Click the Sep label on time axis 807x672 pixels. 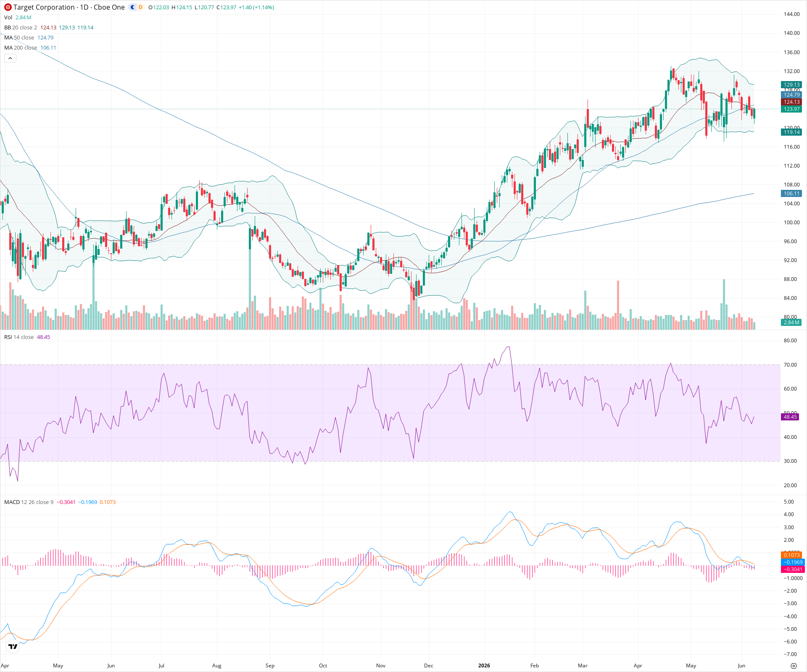pos(270,666)
